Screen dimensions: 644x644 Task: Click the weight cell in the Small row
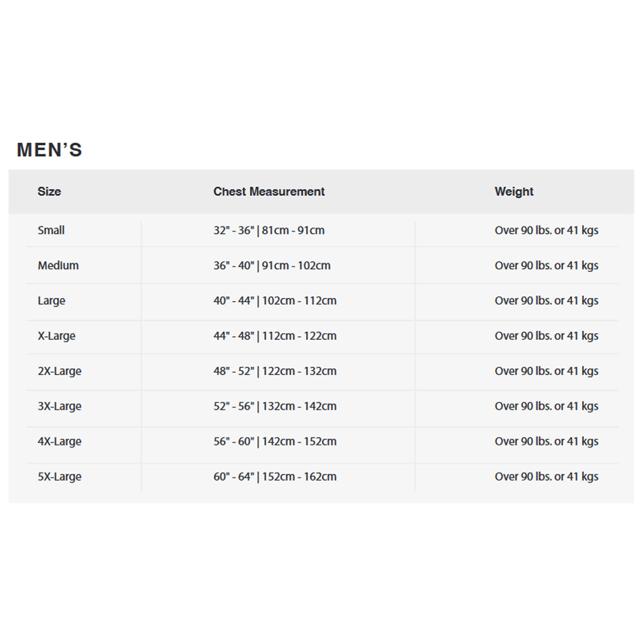(546, 230)
